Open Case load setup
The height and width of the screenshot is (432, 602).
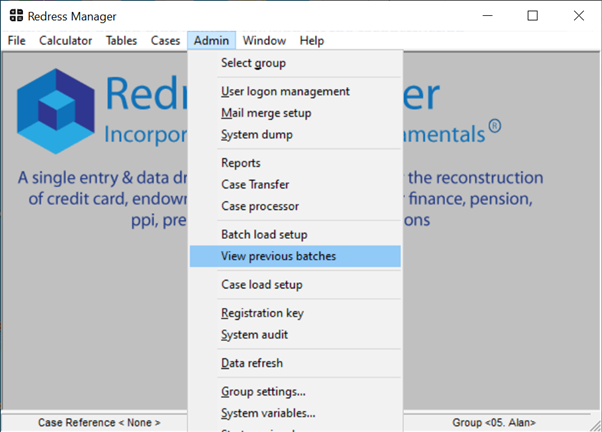[295, 285]
